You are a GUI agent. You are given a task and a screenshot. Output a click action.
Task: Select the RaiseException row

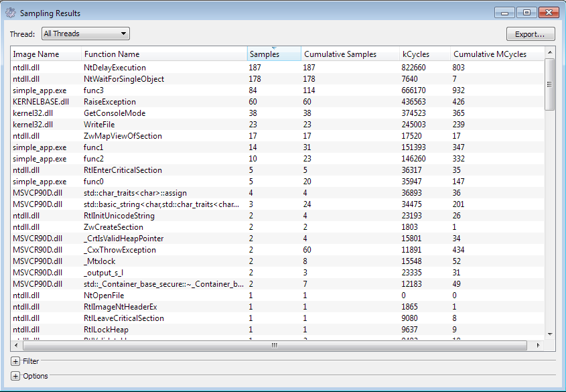[x=277, y=102]
